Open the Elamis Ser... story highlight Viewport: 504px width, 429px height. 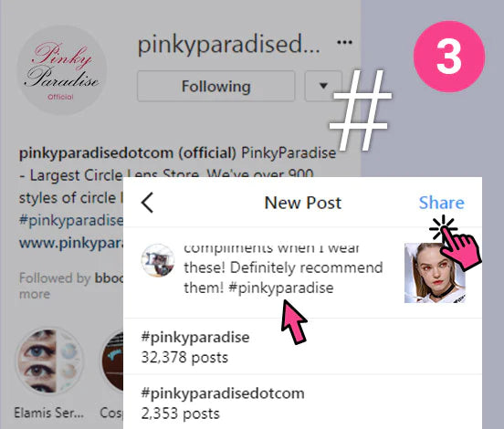coord(49,361)
